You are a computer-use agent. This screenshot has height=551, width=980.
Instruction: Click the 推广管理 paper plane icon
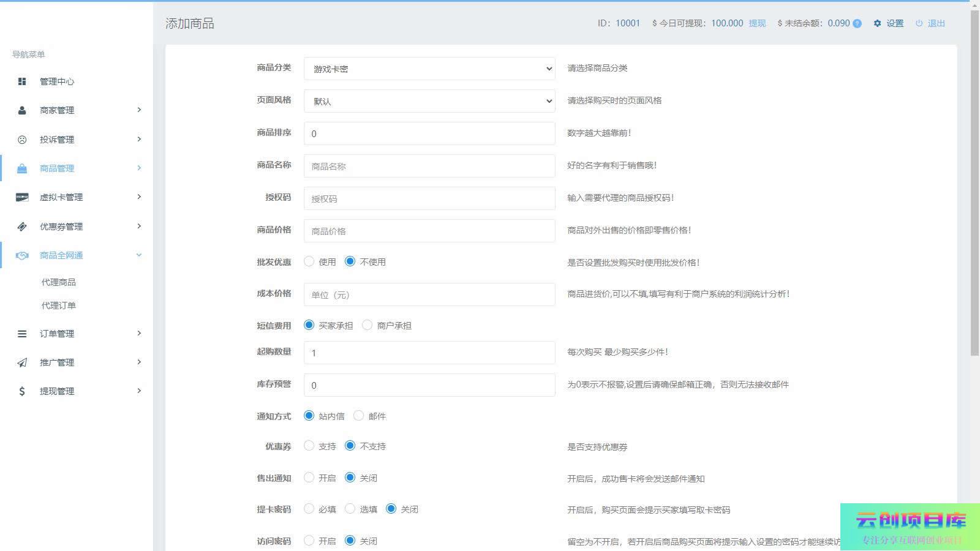coord(22,362)
